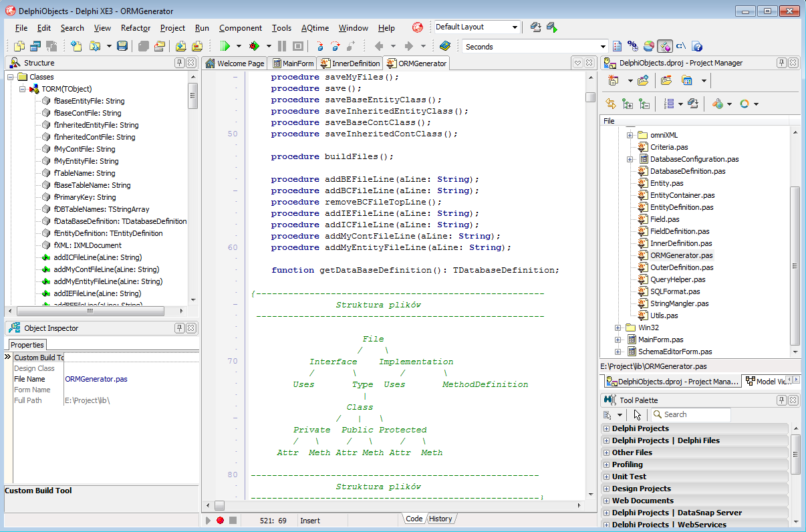Click the Run With Debugging bug icon
Screen dimensions: 806x532
pos(254,46)
